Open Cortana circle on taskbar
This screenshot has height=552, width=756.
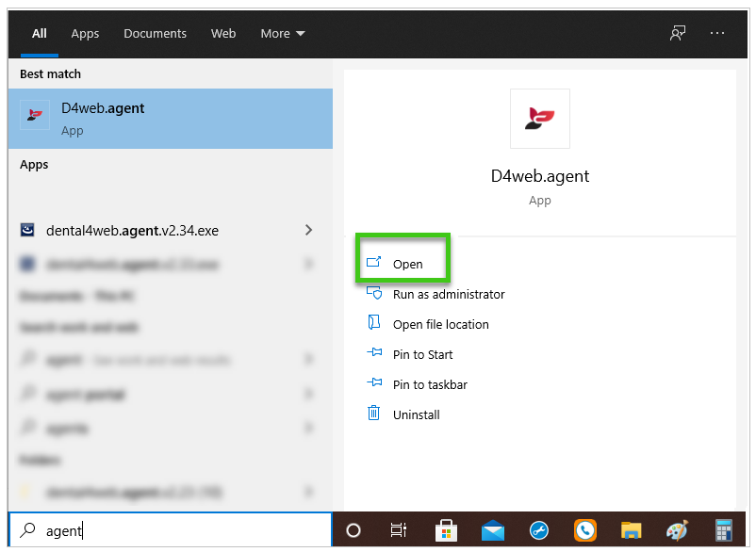pyautogui.click(x=353, y=530)
